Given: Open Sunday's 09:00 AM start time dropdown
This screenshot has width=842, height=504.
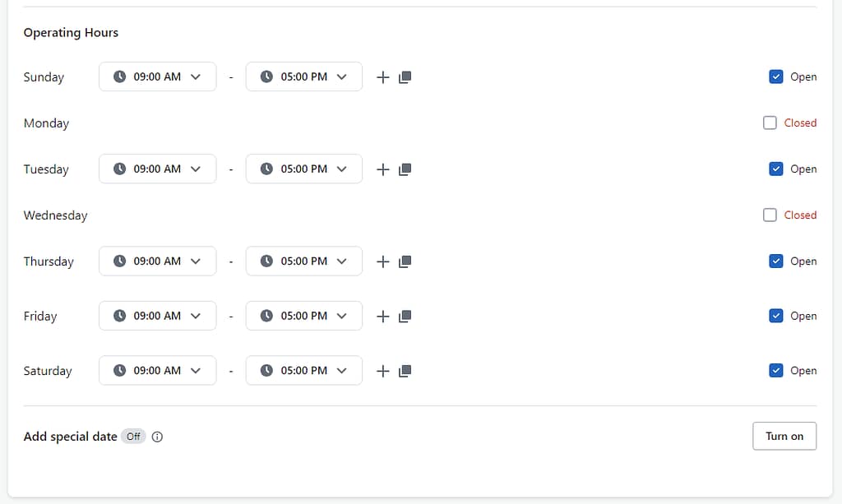Looking at the screenshot, I should coord(157,76).
